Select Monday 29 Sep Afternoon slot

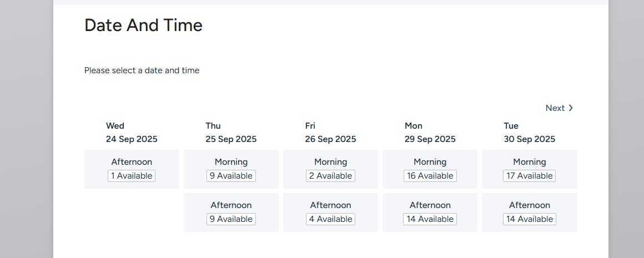coord(430,213)
